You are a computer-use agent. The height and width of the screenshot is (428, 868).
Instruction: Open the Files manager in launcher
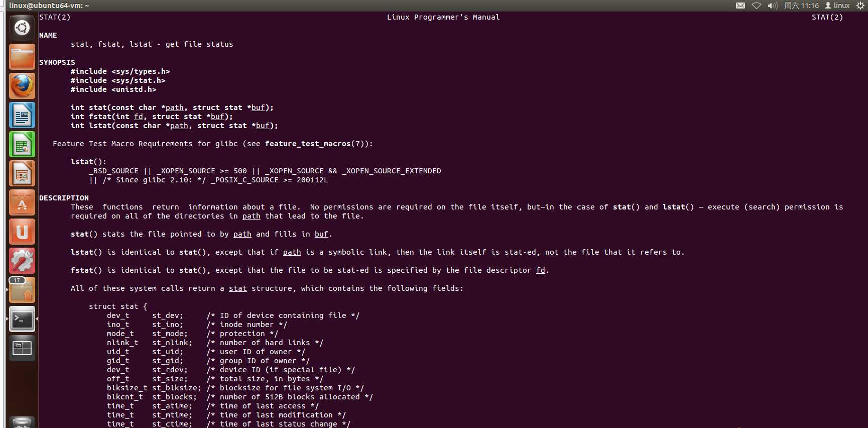[x=22, y=57]
